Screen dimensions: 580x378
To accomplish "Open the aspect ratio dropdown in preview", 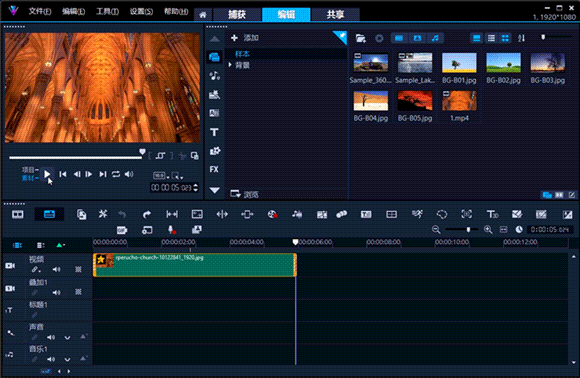I will (x=161, y=176).
